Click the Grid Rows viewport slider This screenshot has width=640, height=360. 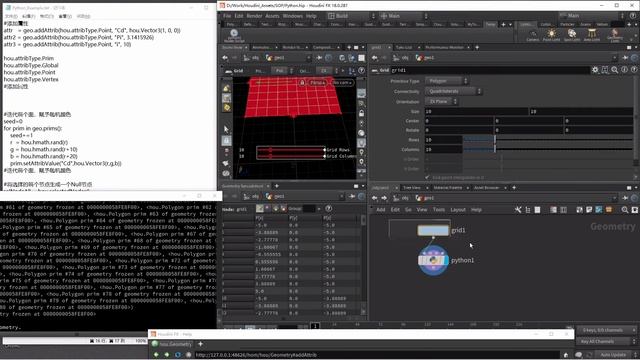tap(291, 150)
